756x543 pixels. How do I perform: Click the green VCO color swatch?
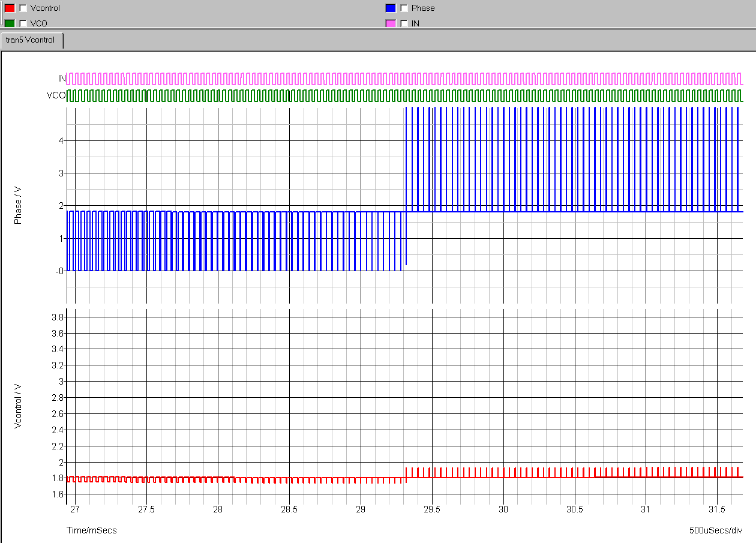point(10,23)
